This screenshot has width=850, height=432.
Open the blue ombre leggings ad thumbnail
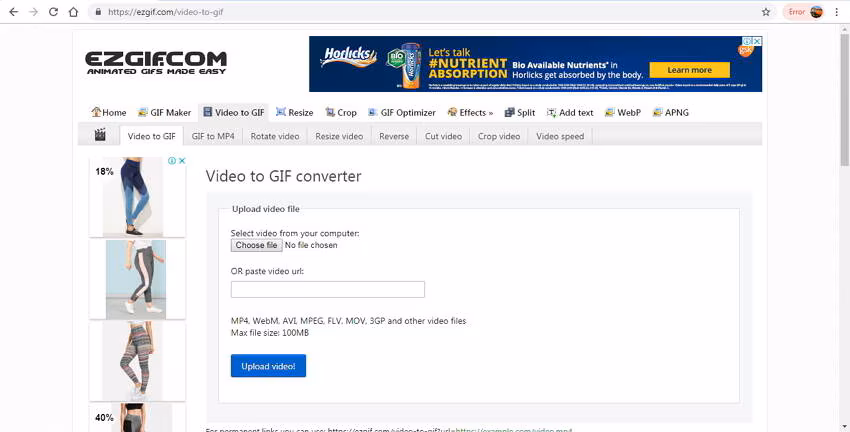(137, 197)
